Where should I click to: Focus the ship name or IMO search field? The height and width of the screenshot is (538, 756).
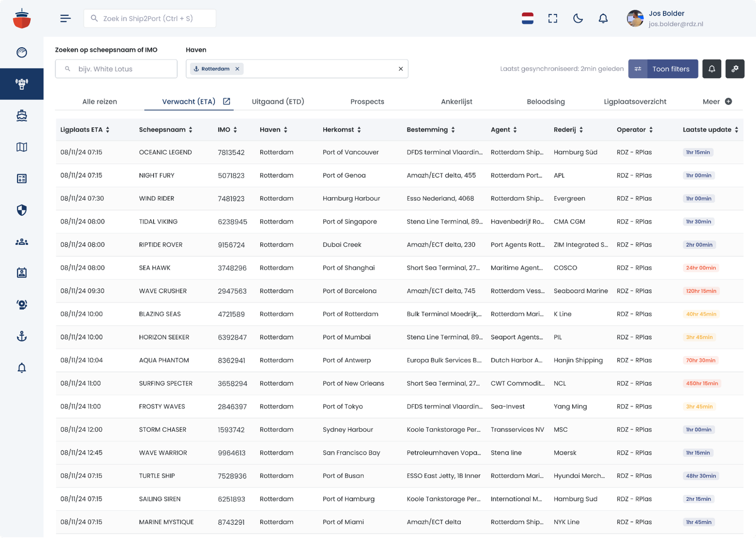coord(116,69)
